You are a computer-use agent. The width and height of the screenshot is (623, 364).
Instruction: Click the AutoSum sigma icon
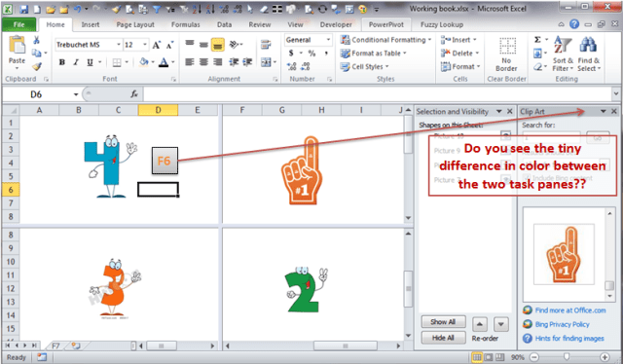(x=537, y=40)
